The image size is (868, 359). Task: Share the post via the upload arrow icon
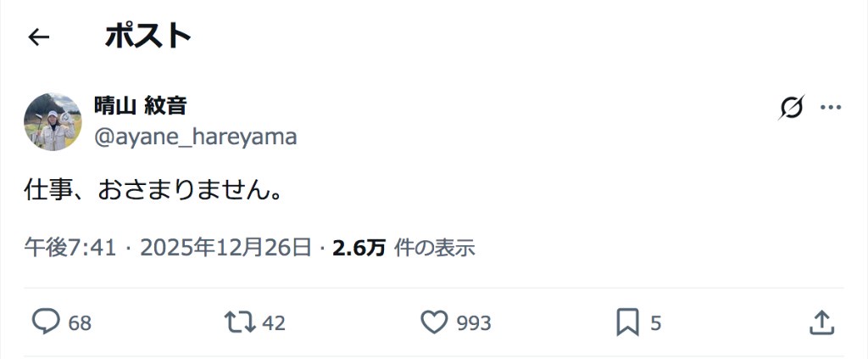[x=821, y=323]
